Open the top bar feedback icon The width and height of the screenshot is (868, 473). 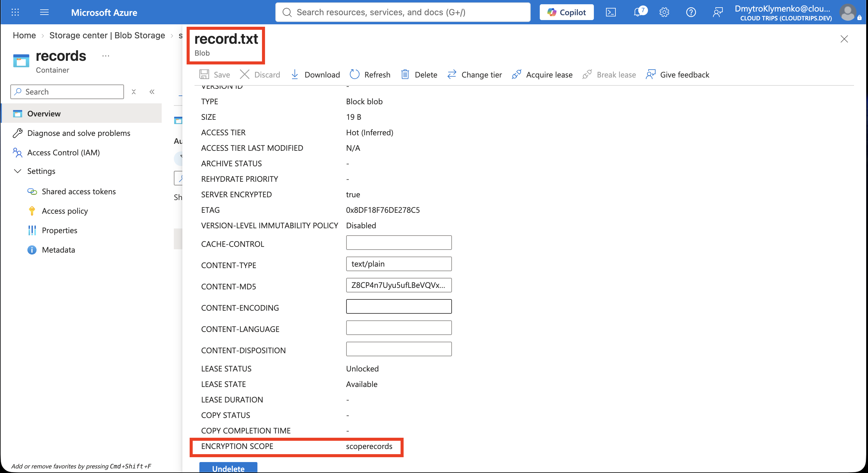click(x=718, y=12)
